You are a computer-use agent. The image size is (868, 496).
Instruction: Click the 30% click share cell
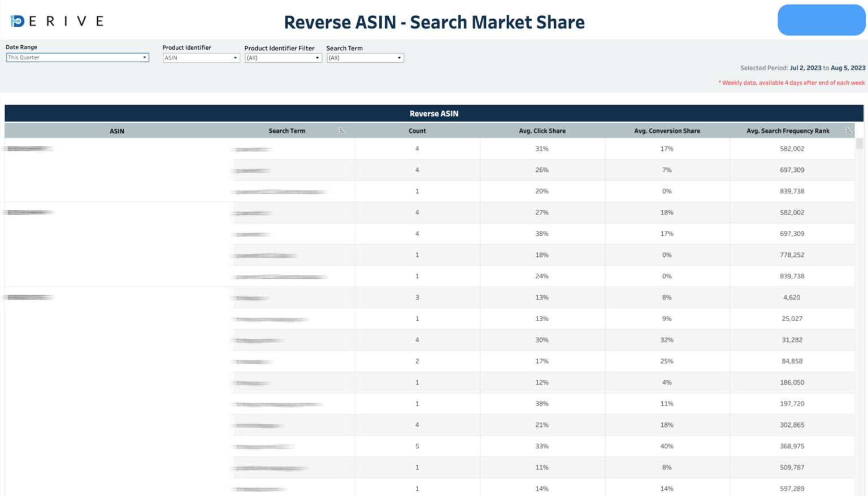[x=542, y=340]
